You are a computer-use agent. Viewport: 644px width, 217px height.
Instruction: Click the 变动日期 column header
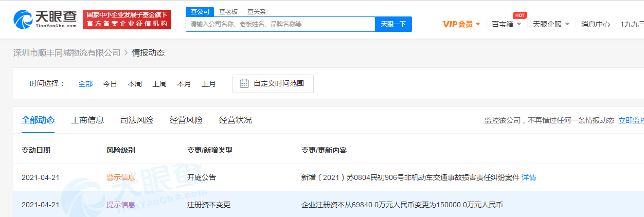click(x=36, y=150)
